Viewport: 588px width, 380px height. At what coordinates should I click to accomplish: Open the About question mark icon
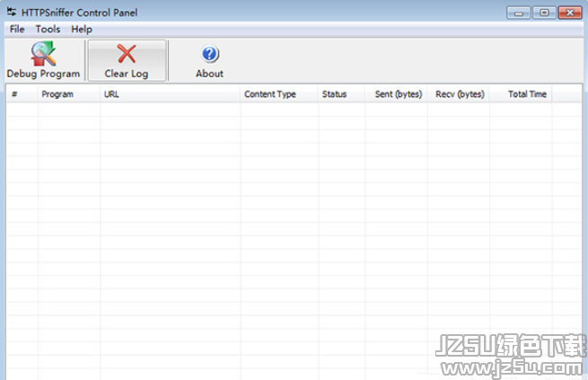click(210, 54)
